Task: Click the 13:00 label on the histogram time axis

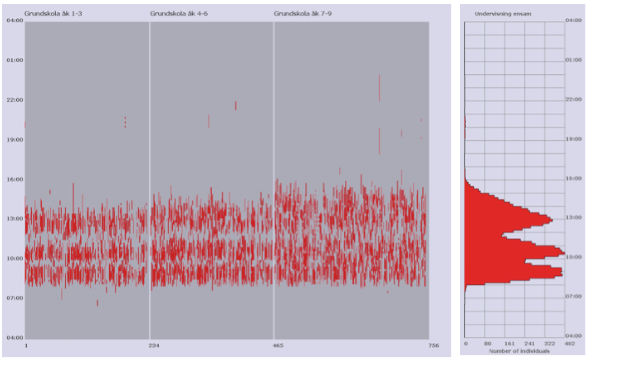Action: click(x=574, y=218)
